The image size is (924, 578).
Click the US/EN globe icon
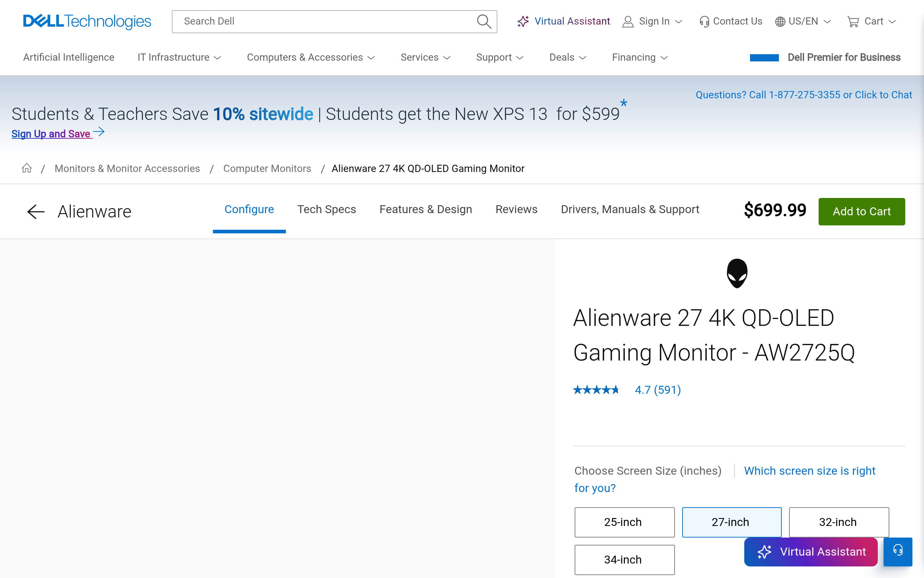(x=780, y=21)
